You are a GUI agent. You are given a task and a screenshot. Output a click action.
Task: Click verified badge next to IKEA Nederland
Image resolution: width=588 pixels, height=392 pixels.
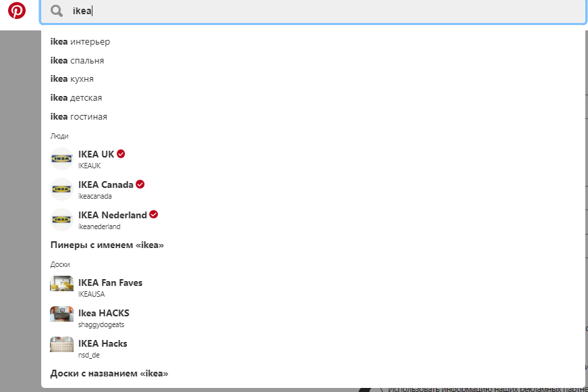[153, 215]
